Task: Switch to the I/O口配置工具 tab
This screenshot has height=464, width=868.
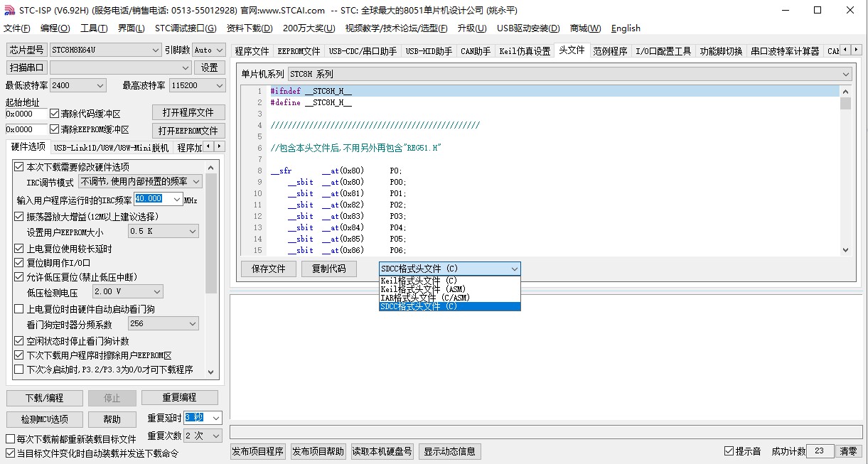Action: pos(663,51)
